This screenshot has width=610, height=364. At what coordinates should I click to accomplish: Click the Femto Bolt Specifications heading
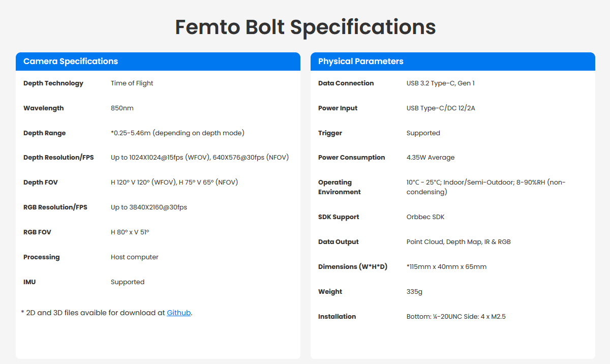[305, 27]
